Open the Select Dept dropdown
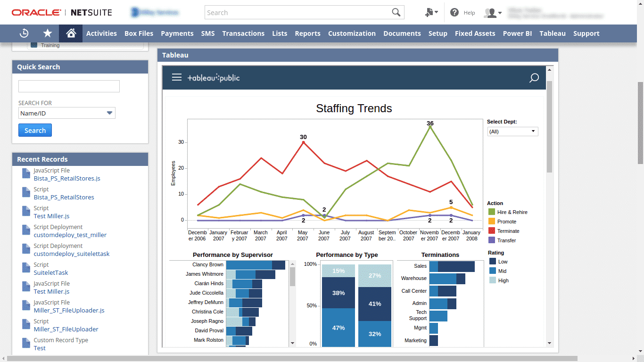644x362 pixels. point(512,131)
